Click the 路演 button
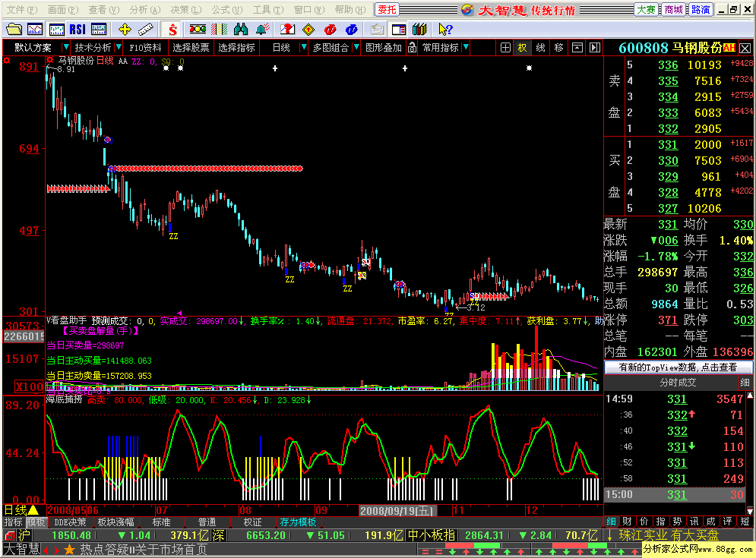Screen dimensions: 756x558 pyautogui.click(x=701, y=10)
